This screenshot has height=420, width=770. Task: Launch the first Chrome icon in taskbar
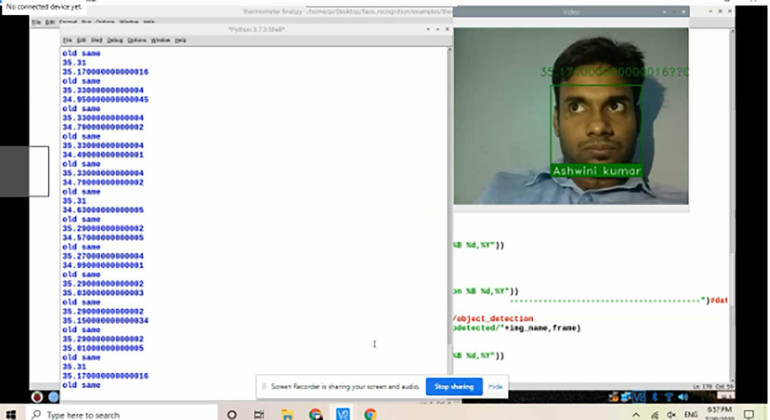pyautogui.click(x=315, y=413)
